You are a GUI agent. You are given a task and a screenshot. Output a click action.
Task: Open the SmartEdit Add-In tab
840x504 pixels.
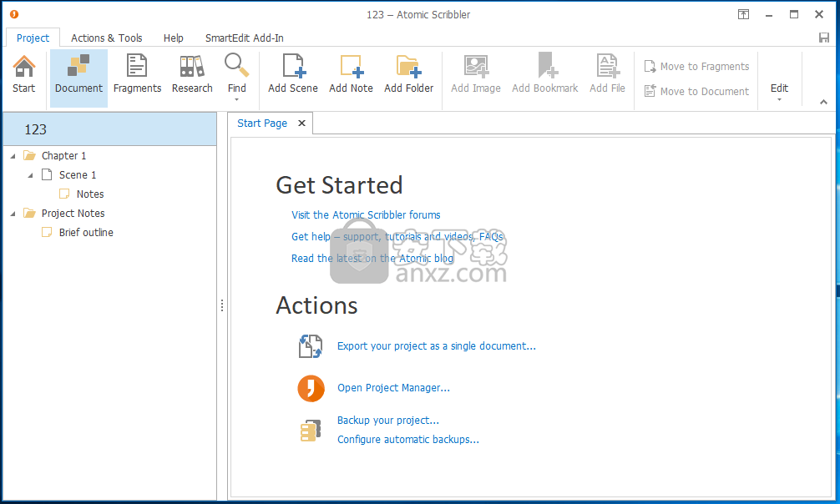245,38
